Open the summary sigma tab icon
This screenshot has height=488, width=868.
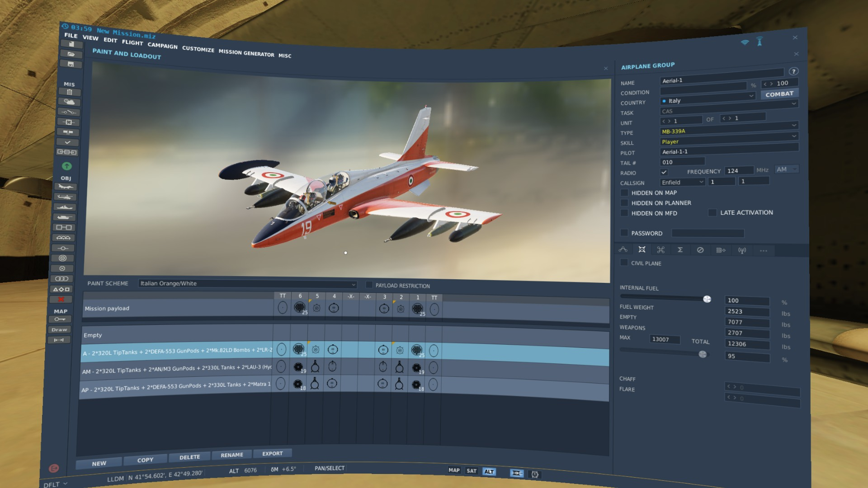click(x=680, y=250)
